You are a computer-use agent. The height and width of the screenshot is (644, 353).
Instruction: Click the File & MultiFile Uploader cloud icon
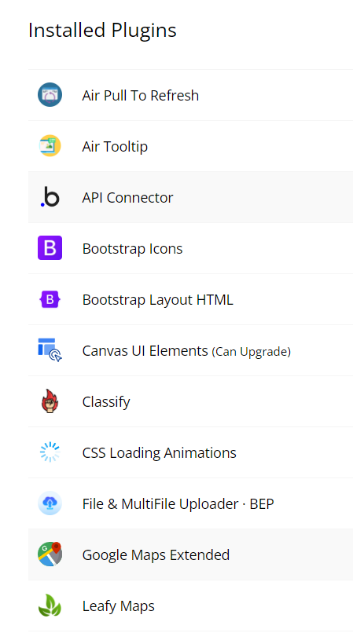50,503
